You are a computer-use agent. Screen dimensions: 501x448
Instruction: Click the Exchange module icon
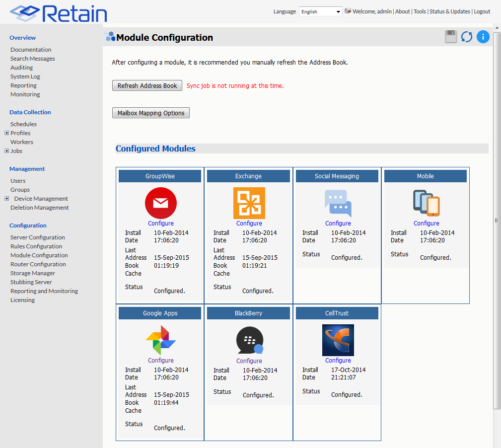(x=249, y=203)
